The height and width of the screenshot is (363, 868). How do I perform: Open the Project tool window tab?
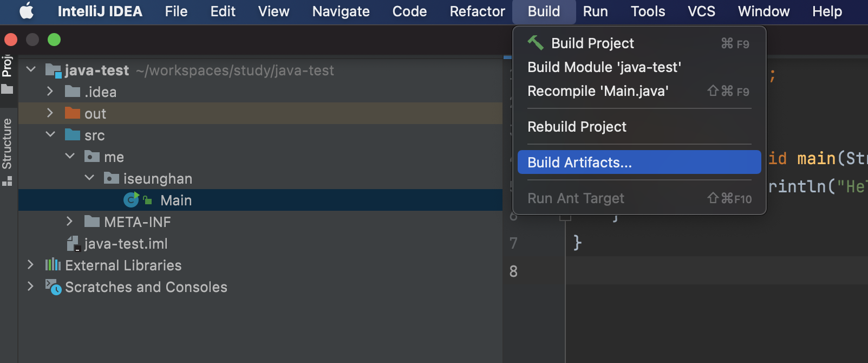point(7,74)
